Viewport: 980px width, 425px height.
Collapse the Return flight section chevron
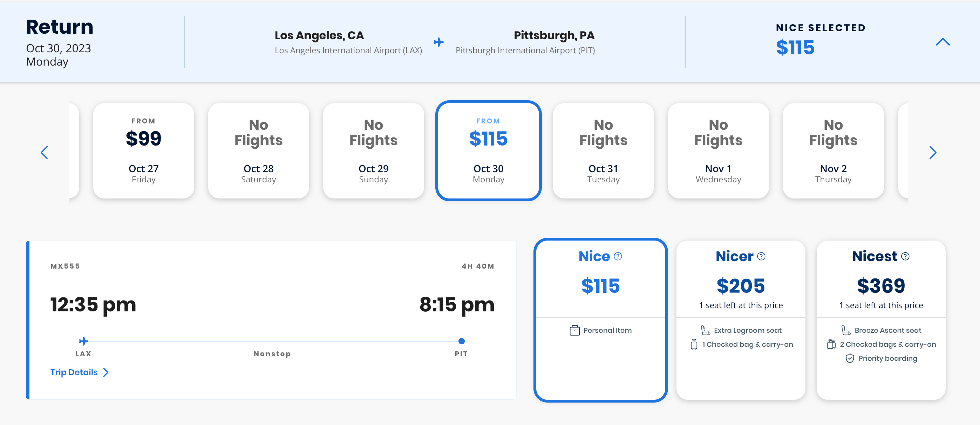(942, 42)
